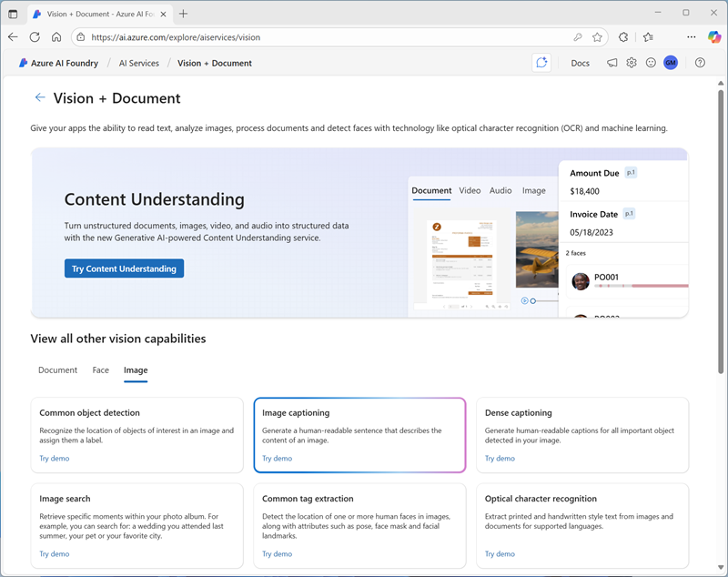Open Try demo for Common object detection
The image size is (728, 577).
point(54,459)
